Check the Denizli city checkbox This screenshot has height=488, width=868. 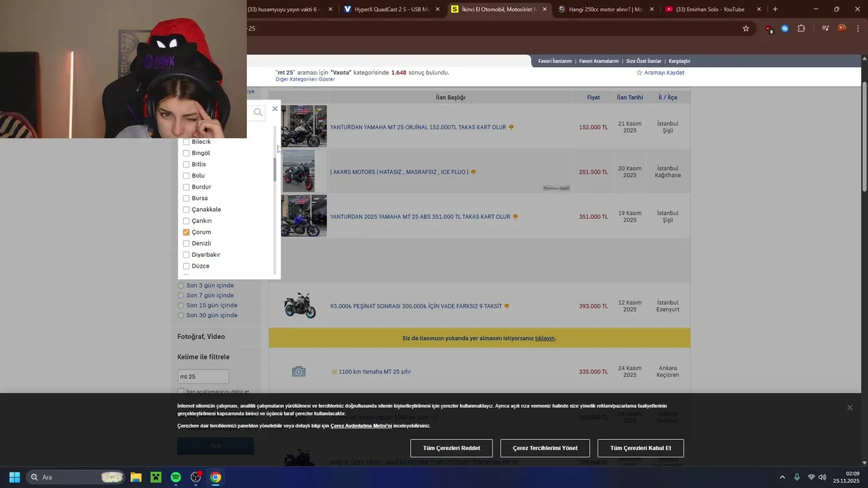186,243
